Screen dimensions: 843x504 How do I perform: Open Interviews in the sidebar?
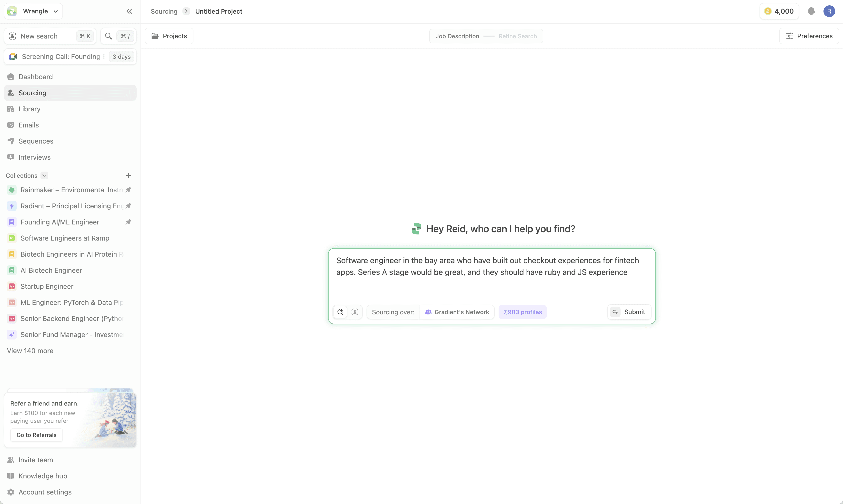point(34,157)
